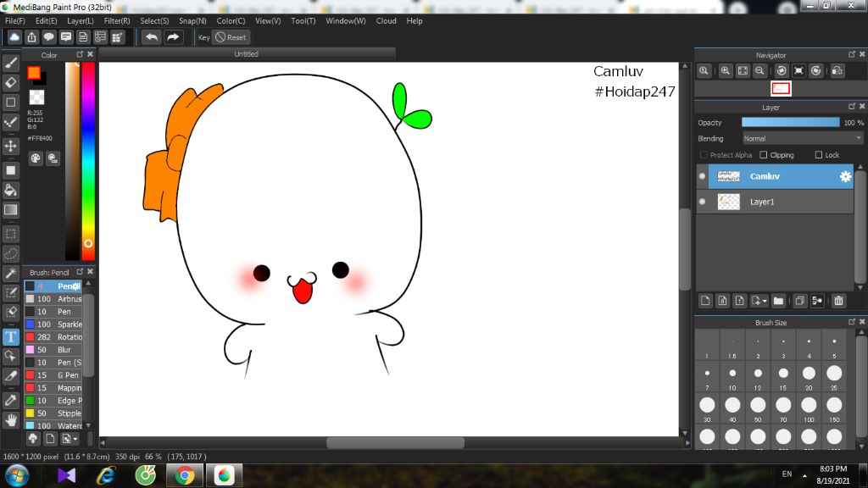Select the Operation tool

[10, 356]
